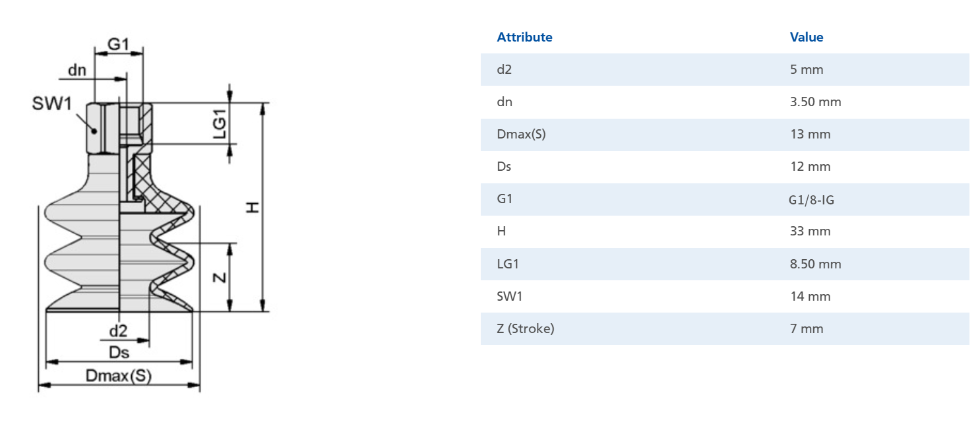Select the LG1 row in the table

click(x=725, y=264)
